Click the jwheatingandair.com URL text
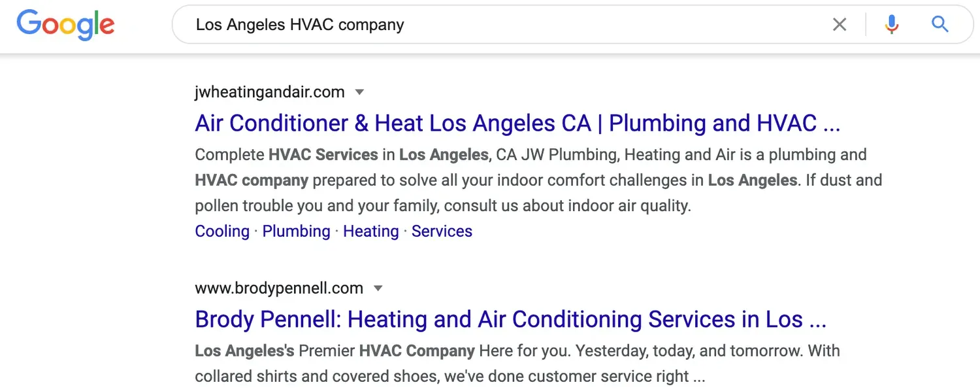980x391 pixels. pyautogui.click(x=269, y=92)
